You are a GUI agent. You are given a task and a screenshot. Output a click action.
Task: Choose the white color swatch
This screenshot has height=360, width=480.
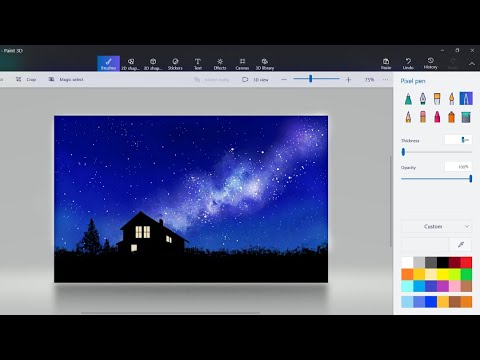[407, 263]
